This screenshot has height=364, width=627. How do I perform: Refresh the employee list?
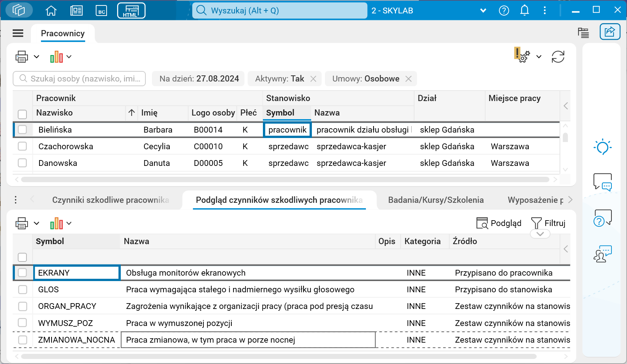pyautogui.click(x=558, y=57)
